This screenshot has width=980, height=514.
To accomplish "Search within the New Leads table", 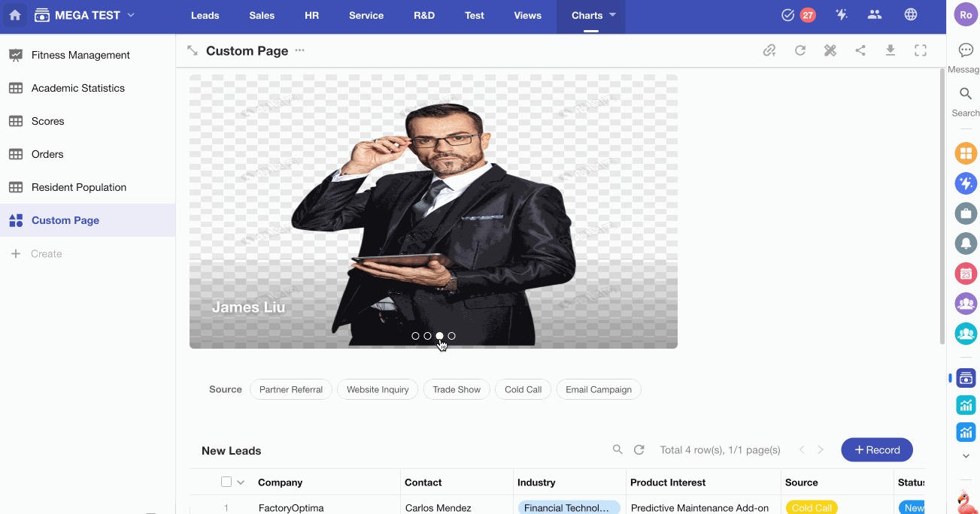I will tap(617, 449).
